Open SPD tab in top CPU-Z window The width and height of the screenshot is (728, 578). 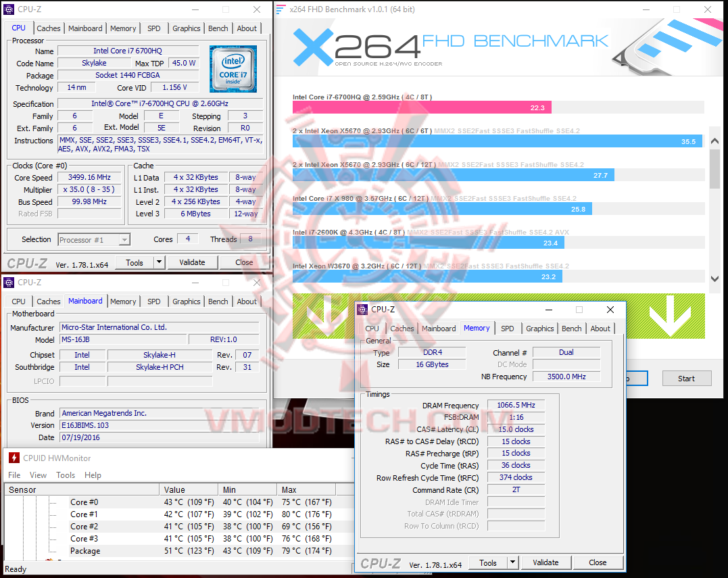153,28
